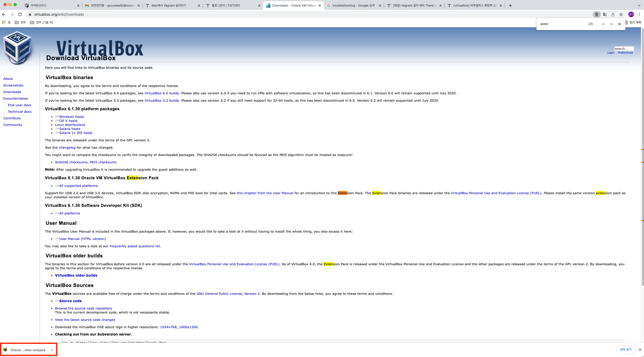This screenshot has height=357, width=644.
Task: Open the frequently asked questions list link
Action: (x=135, y=246)
